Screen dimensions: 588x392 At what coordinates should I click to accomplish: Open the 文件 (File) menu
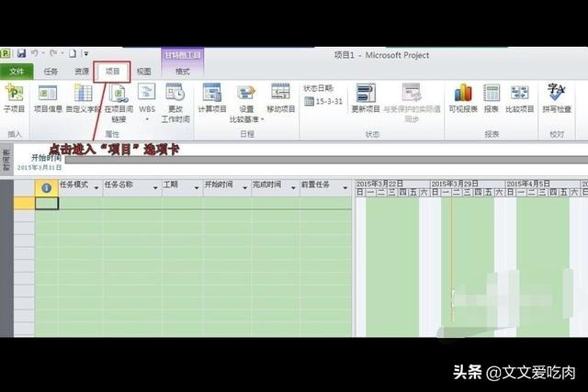(16, 71)
